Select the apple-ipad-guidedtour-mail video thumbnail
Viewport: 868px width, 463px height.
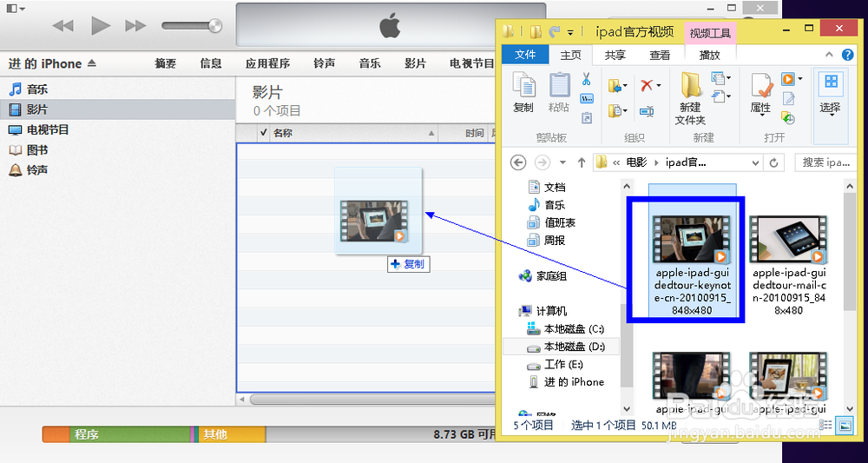[789, 239]
